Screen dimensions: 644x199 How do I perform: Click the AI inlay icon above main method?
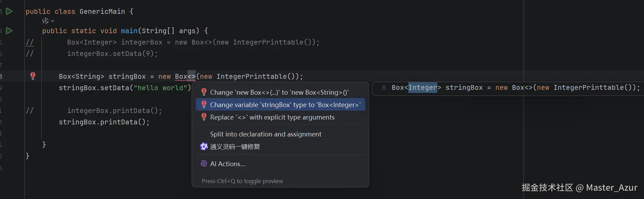click(45, 21)
